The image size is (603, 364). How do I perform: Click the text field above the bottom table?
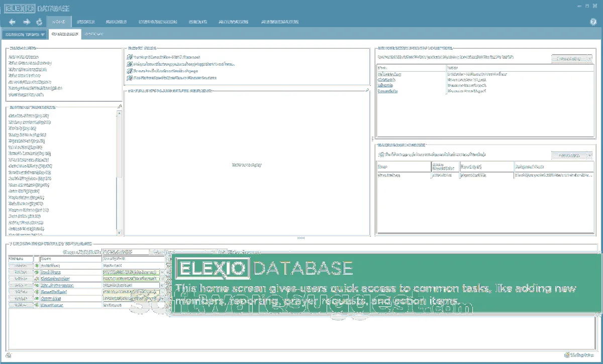(x=125, y=252)
